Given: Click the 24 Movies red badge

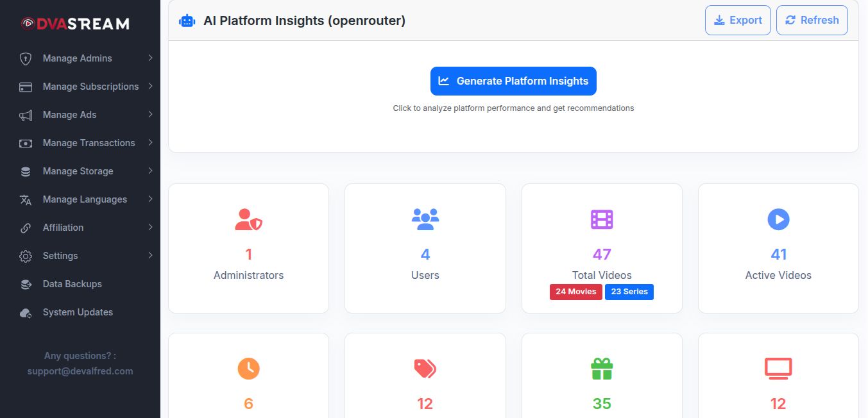Looking at the screenshot, I should tap(575, 292).
